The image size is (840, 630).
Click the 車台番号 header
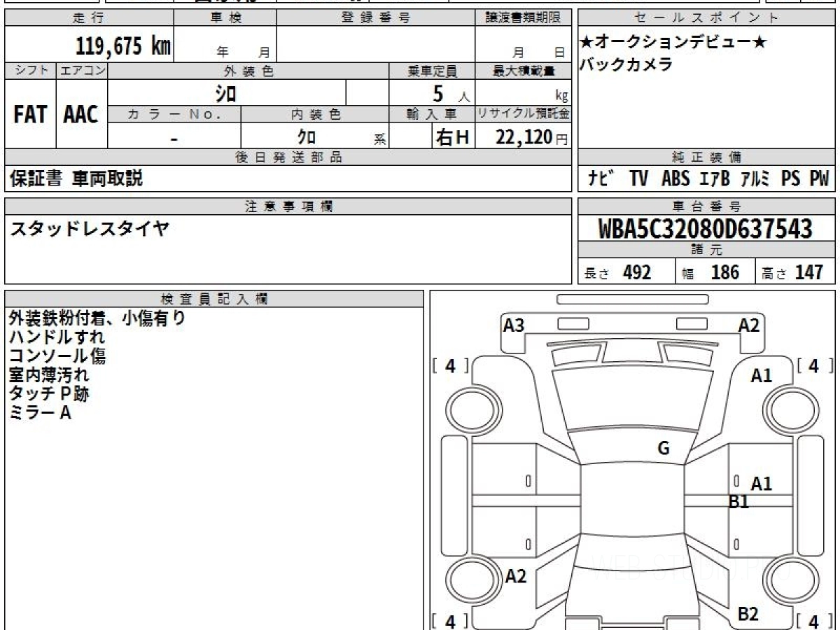(x=706, y=206)
